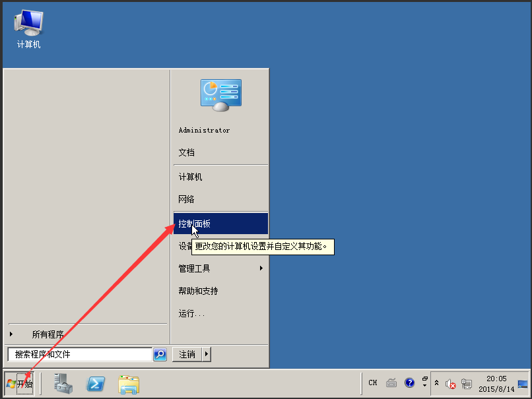The image size is (532, 399).
Task: Click the blue help question mark icon
Action: (x=409, y=383)
